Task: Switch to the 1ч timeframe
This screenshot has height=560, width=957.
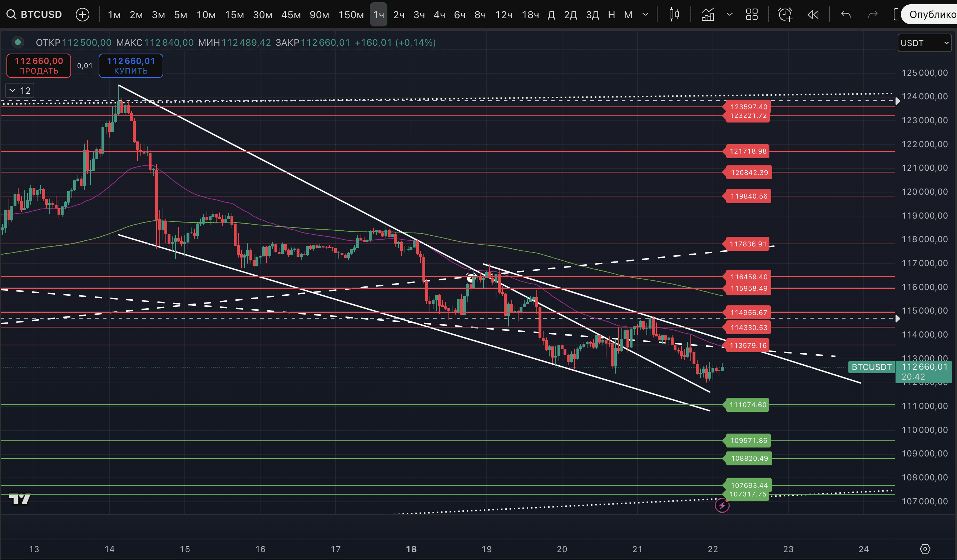Action: point(379,14)
